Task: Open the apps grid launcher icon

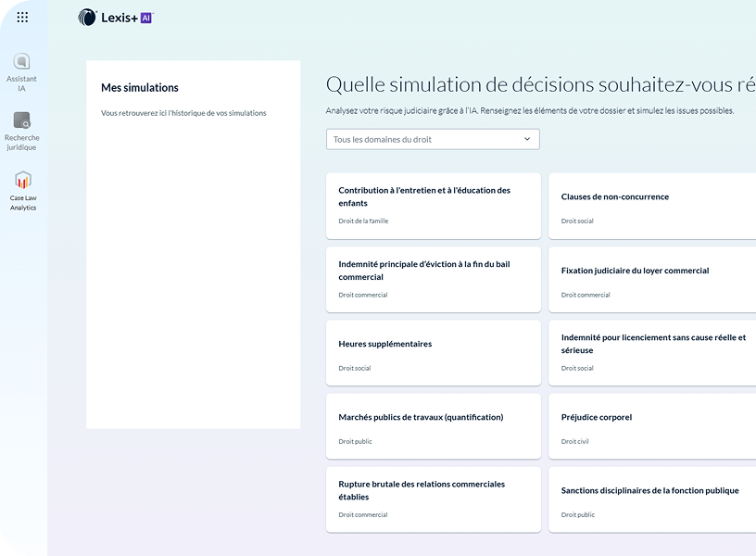Action: [22, 17]
